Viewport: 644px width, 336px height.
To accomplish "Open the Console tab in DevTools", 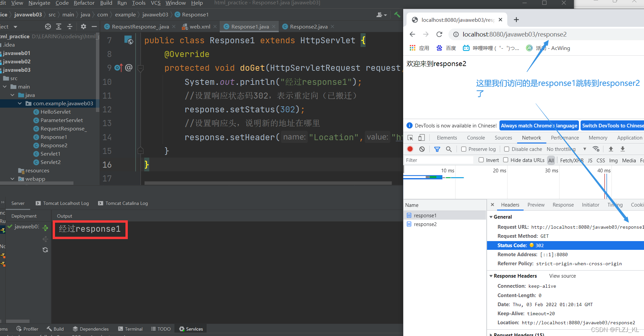I will point(476,137).
